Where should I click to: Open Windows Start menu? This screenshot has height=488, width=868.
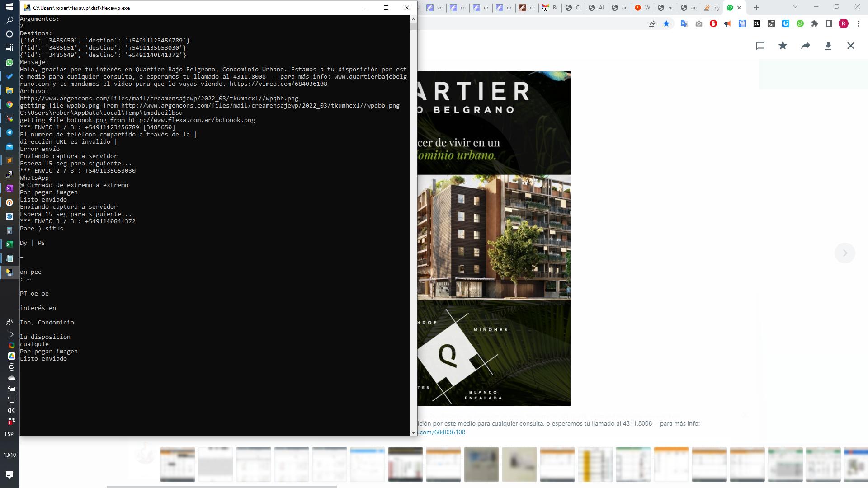[9, 7]
